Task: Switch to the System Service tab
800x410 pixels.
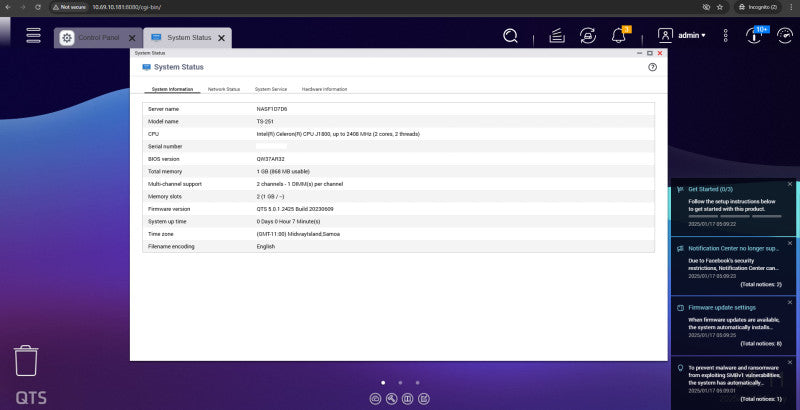Action: tap(271, 89)
